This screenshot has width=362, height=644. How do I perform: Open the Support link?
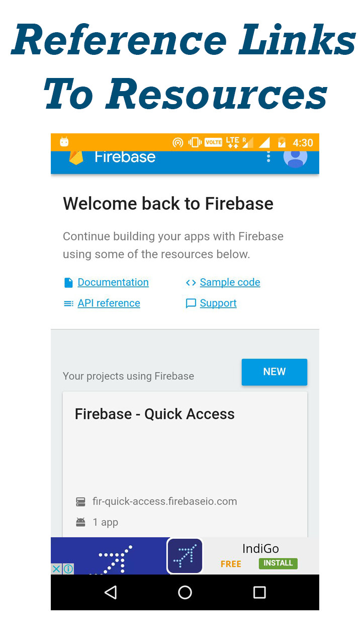click(x=218, y=303)
